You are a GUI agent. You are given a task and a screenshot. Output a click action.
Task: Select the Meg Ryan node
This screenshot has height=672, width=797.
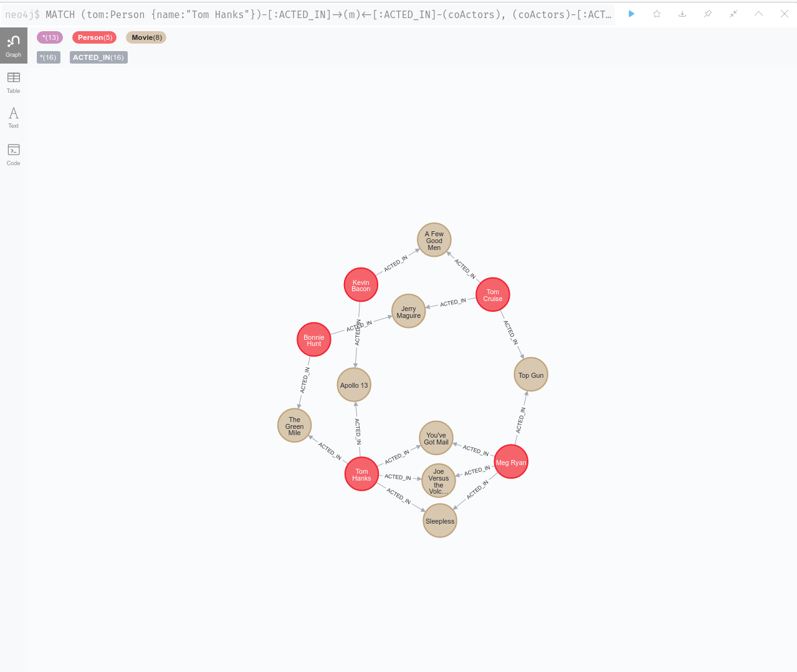click(x=511, y=462)
